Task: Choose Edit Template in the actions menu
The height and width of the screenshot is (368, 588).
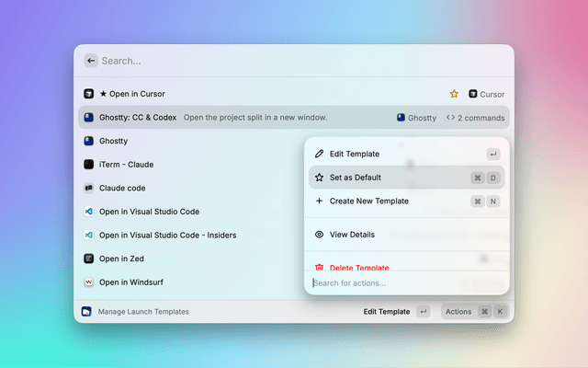Action: tap(355, 154)
